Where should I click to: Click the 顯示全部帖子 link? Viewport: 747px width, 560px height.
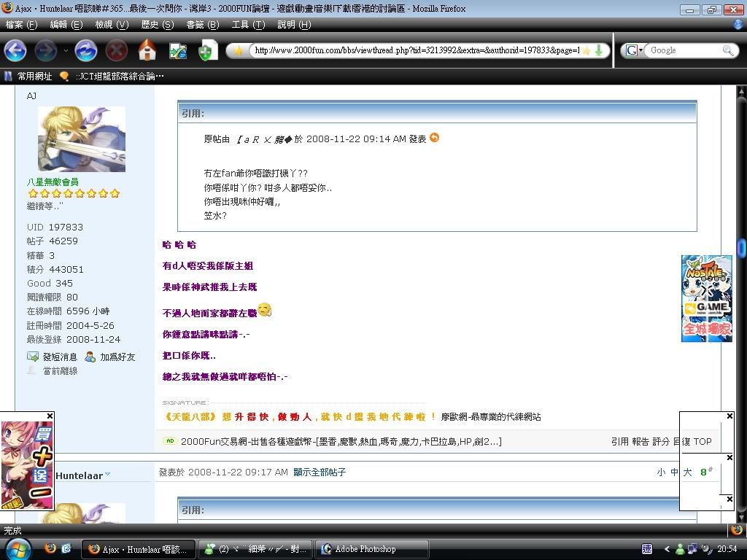pos(320,472)
